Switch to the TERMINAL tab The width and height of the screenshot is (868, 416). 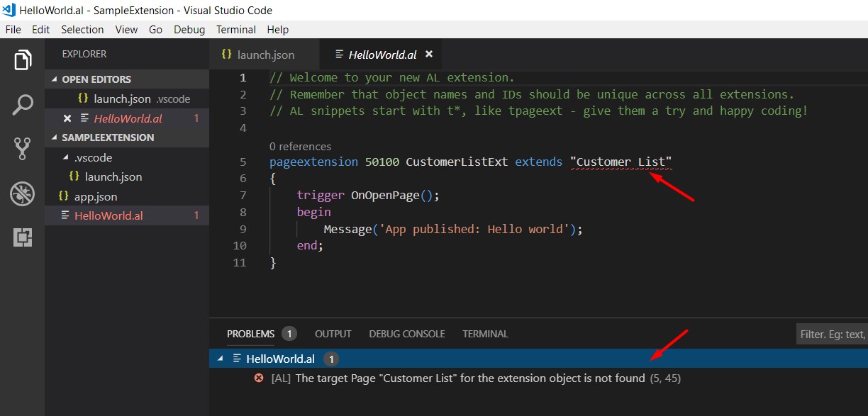coord(485,334)
